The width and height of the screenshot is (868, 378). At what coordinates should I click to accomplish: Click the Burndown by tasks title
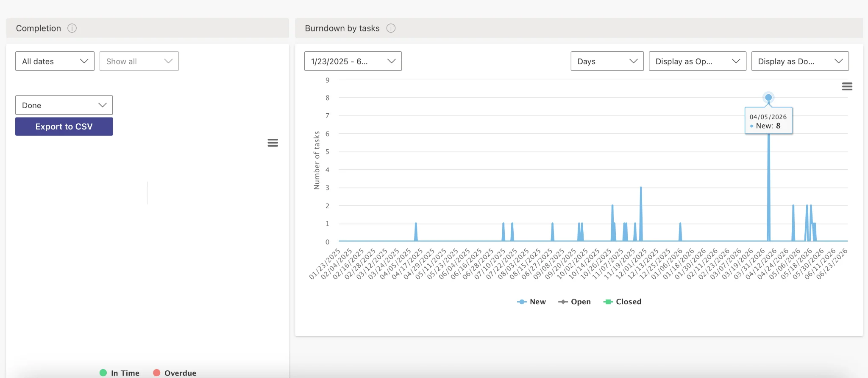(x=342, y=28)
